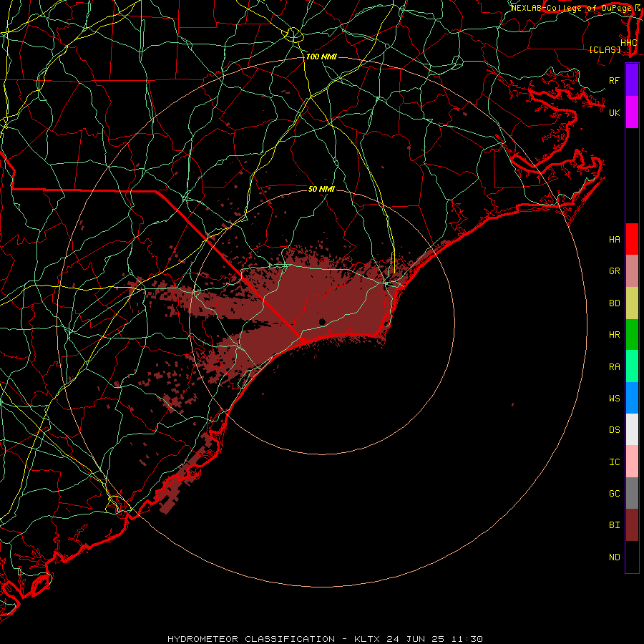Click the KLTX station identifier
The image size is (644, 644).
pos(367,639)
